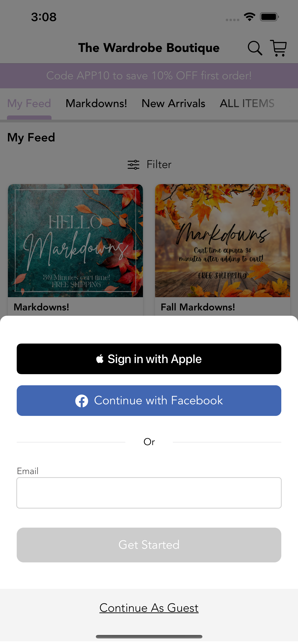
Task: Open the search magnifier icon
Action: (255, 48)
